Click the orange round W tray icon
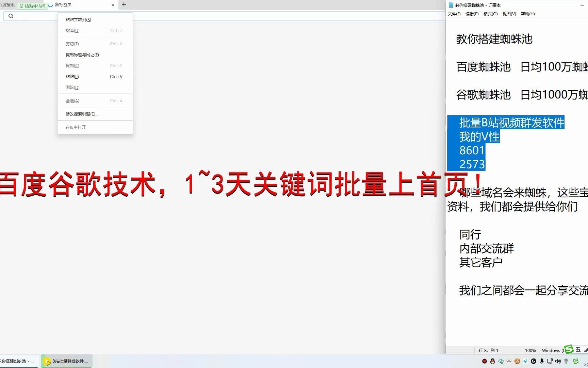This screenshot has width=588, height=368. [517, 361]
